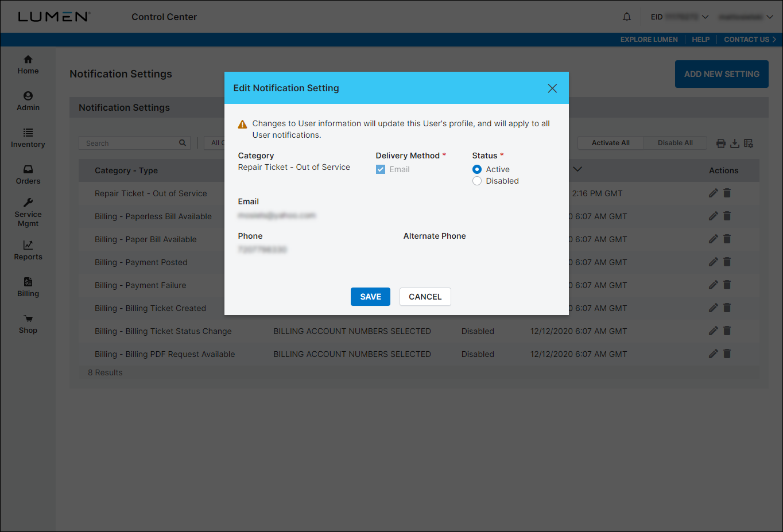Edit the Payment Failure setting
This screenshot has width=783, height=532.
[x=714, y=285]
